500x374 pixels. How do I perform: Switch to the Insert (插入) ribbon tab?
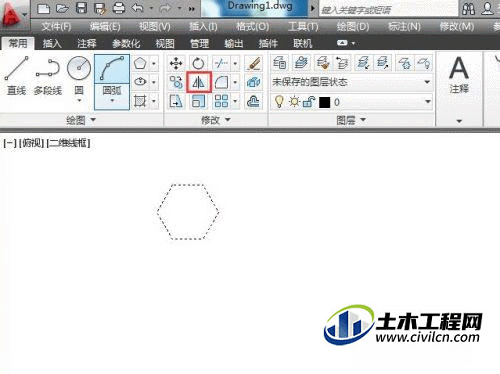pos(52,43)
